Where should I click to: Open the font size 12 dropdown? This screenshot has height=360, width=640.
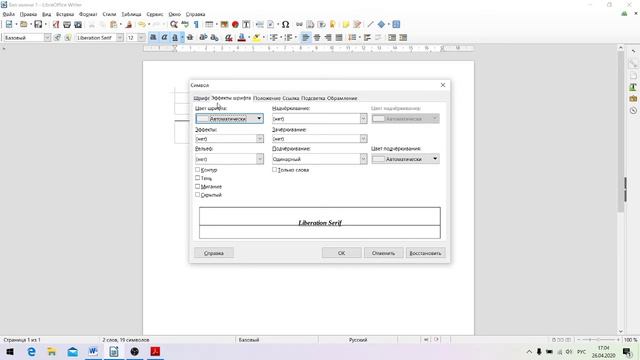click(141, 38)
